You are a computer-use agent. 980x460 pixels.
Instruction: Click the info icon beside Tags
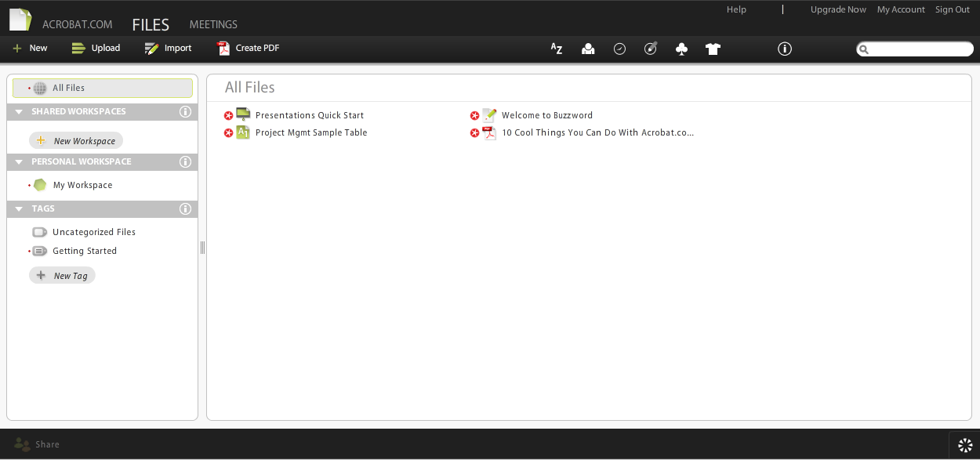(x=186, y=208)
